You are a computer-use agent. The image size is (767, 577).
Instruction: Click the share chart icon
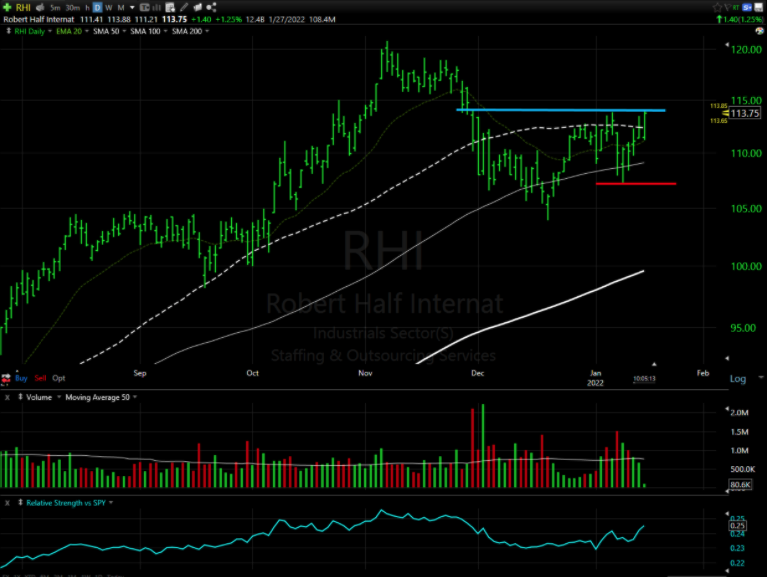(211, 7)
